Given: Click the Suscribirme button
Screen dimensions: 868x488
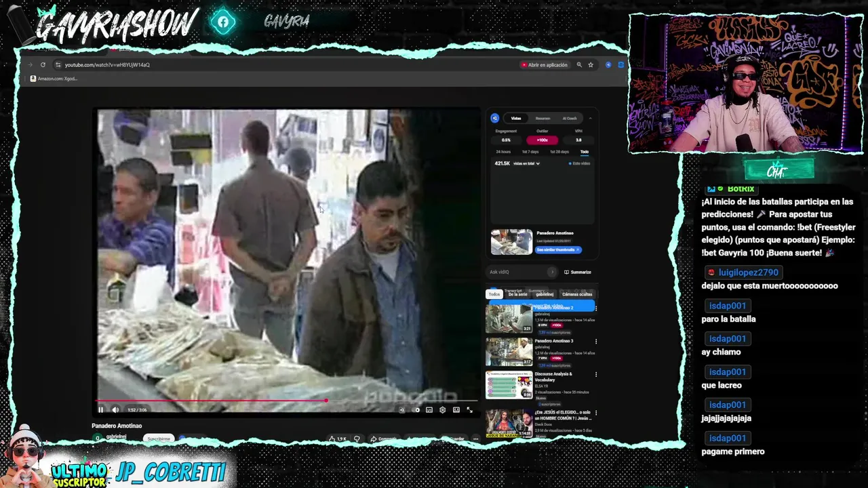Looking at the screenshot, I should (x=159, y=439).
